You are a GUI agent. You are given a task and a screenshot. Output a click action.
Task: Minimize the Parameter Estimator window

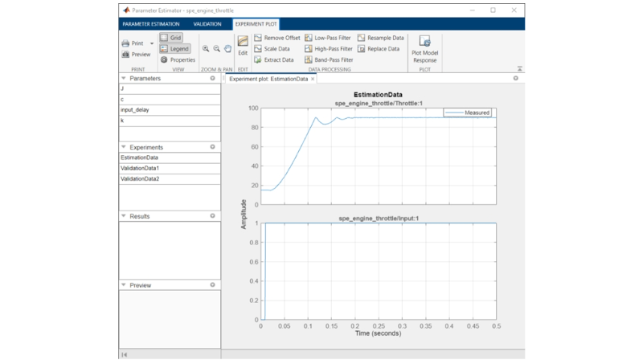click(x=472, y=10)
